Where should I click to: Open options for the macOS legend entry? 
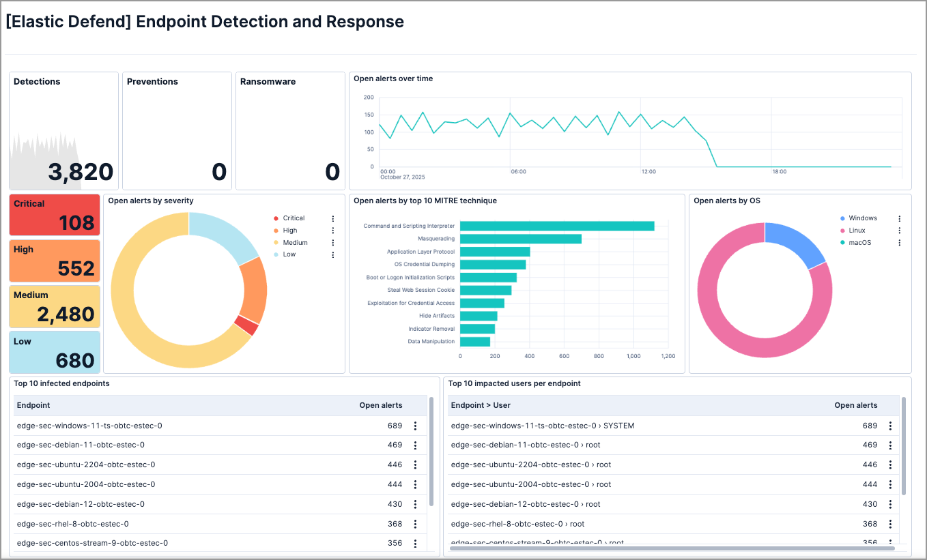tap(899, 242)
